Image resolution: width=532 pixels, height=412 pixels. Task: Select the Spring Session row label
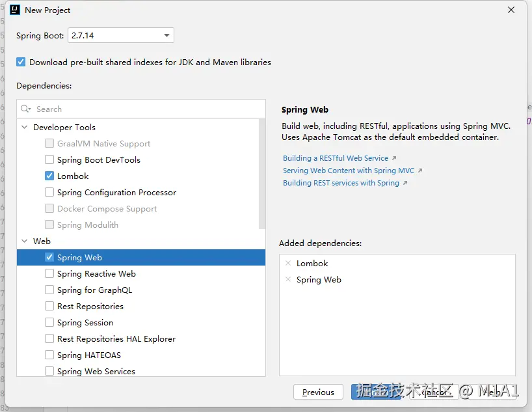coord(85,322)
